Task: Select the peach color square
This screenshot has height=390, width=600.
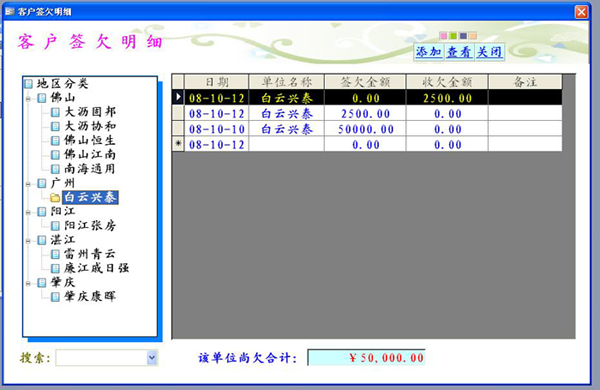Action: tap(473, 36)
